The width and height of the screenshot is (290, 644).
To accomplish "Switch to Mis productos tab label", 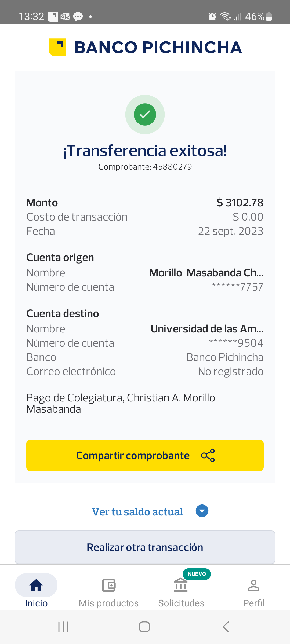I will point(109,603).
